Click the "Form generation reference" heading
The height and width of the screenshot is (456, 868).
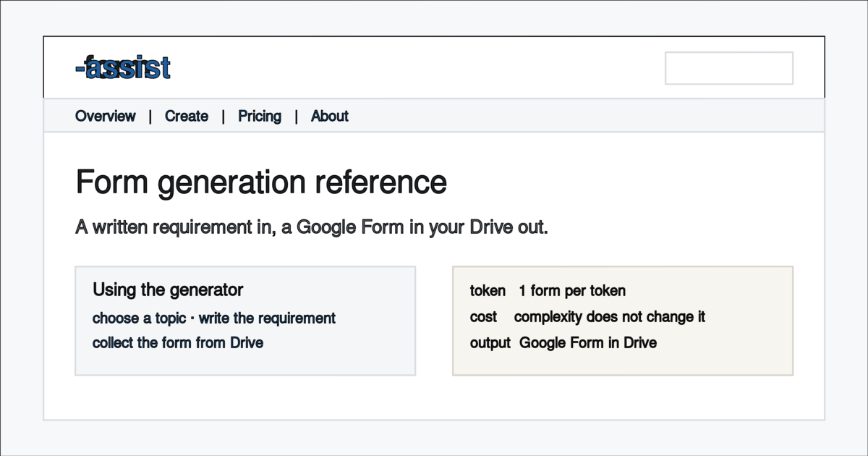pos(261,182)
